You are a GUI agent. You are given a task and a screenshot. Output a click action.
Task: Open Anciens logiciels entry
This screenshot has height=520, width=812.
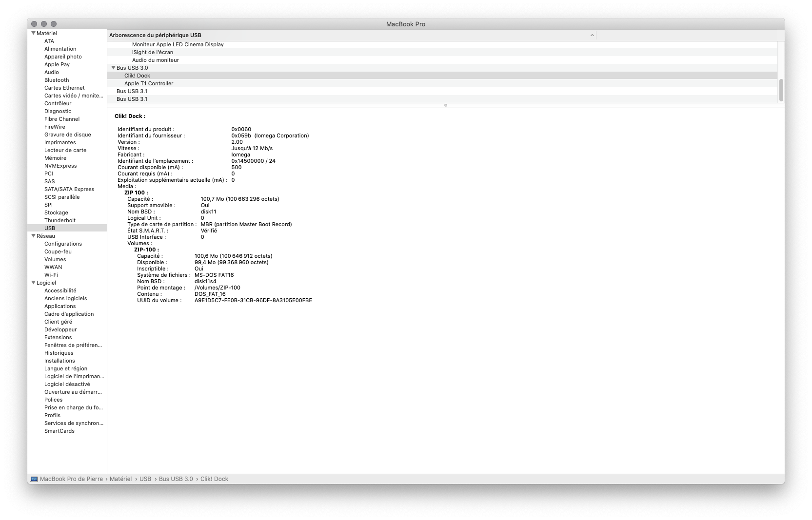click(x=66, y=298)
